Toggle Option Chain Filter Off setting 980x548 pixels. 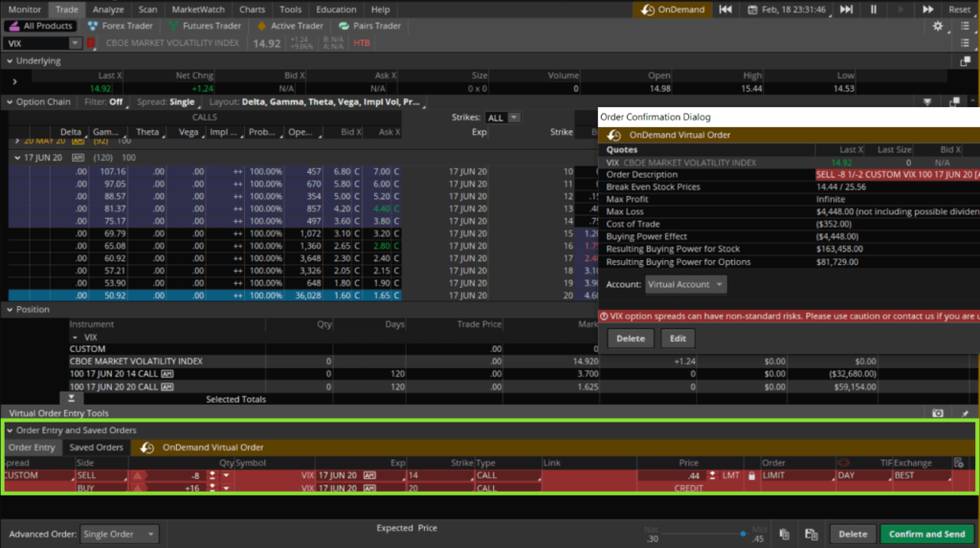coord(105,101)
